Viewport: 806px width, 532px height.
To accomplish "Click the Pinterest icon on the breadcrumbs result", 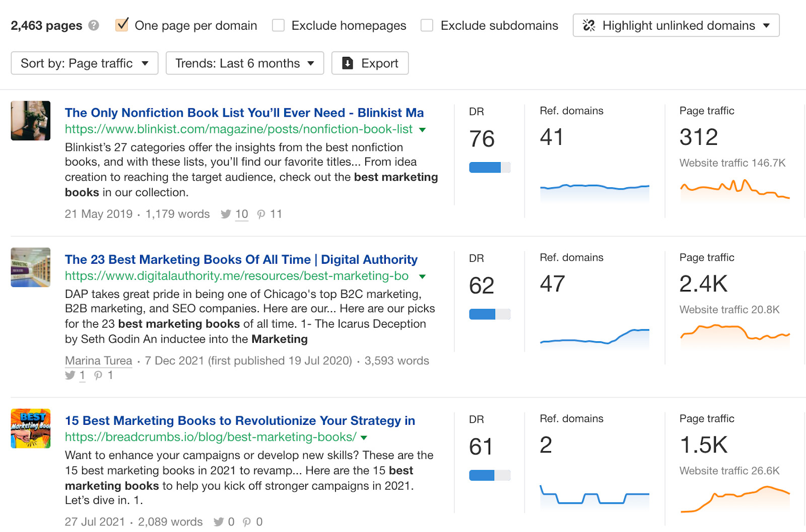I will click(x=247, y=522).
